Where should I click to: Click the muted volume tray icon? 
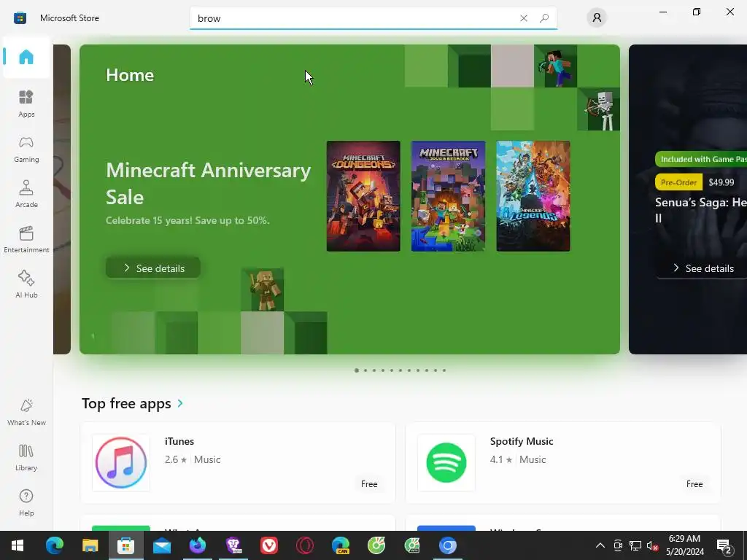pos(652,545)
